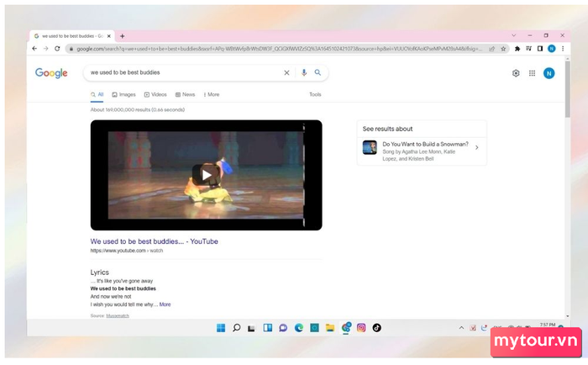The image size is (588, 365).
Task: Open 'We used to be best buddies... - YouTube' link
Action: (154, 241)
